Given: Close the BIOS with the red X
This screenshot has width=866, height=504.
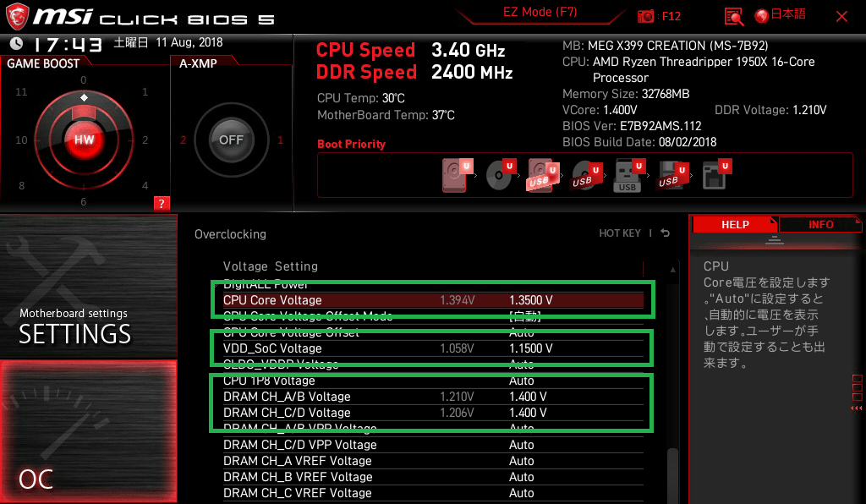Looking at the screenshot, I should pos(841,17).
